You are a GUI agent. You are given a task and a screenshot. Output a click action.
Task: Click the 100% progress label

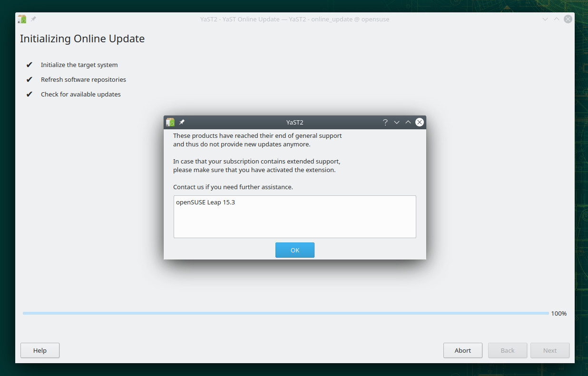559,313
